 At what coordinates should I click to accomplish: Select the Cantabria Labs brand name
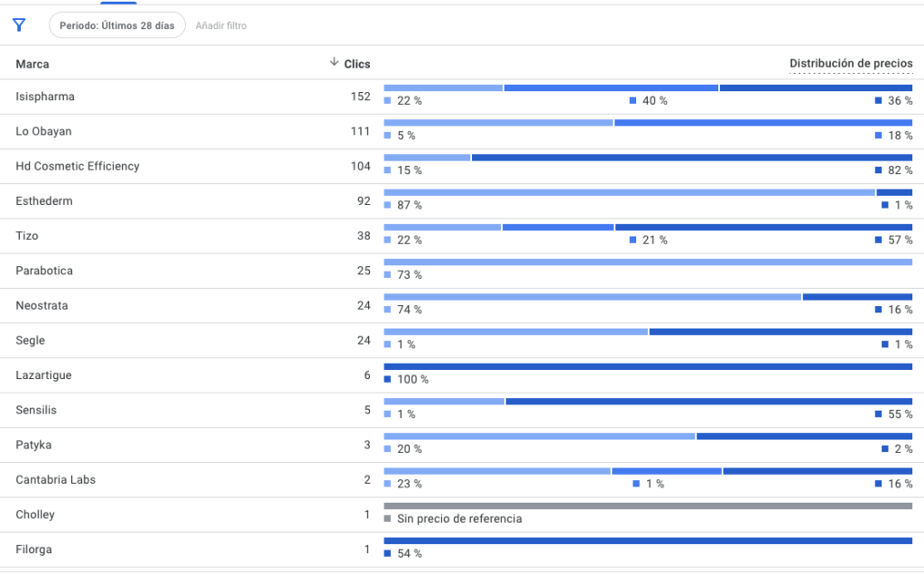[x=55, y=480]
